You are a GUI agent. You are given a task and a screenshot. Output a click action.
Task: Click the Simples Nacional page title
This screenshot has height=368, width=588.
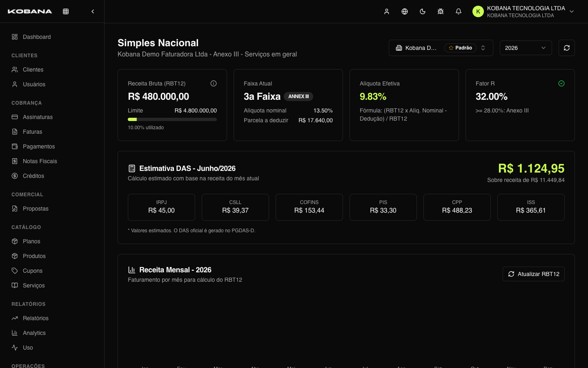pyautogui.click(x=158, y=43)
